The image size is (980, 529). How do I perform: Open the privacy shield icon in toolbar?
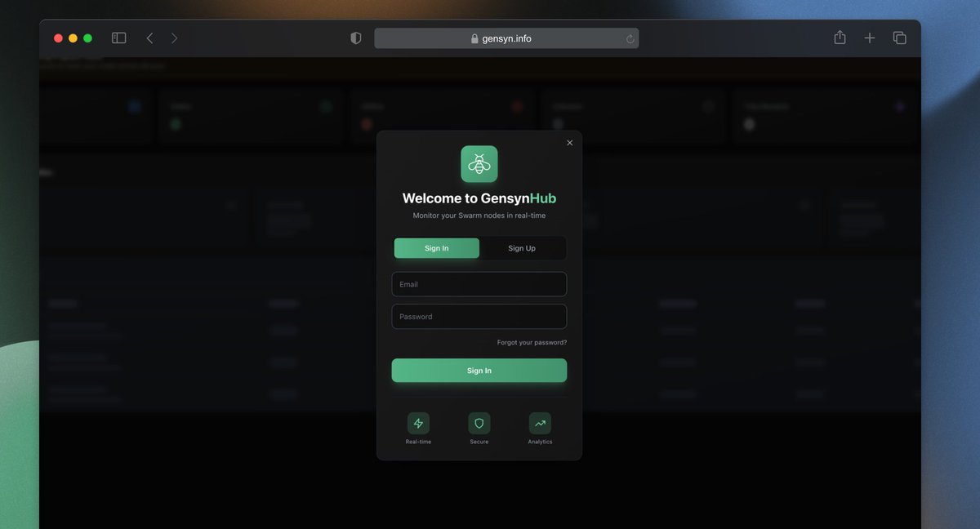pyautogui.click(x=356, y=38)
